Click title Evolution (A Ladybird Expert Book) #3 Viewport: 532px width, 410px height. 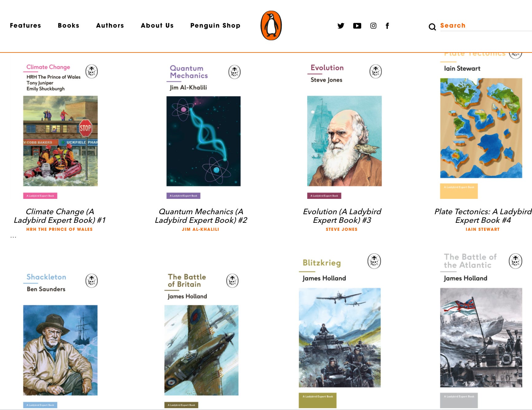[x=342, y=216]
